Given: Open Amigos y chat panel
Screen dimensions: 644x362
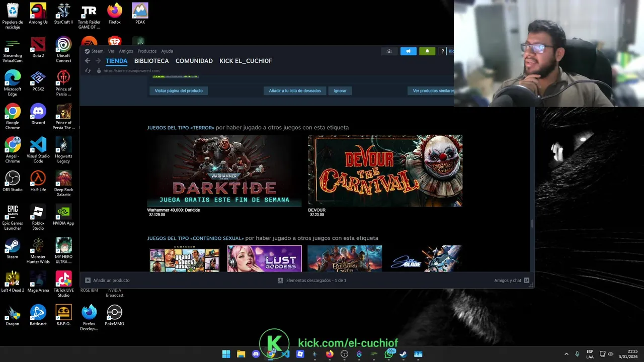Looking at the screenshot, I should click(x=511, y=281).
